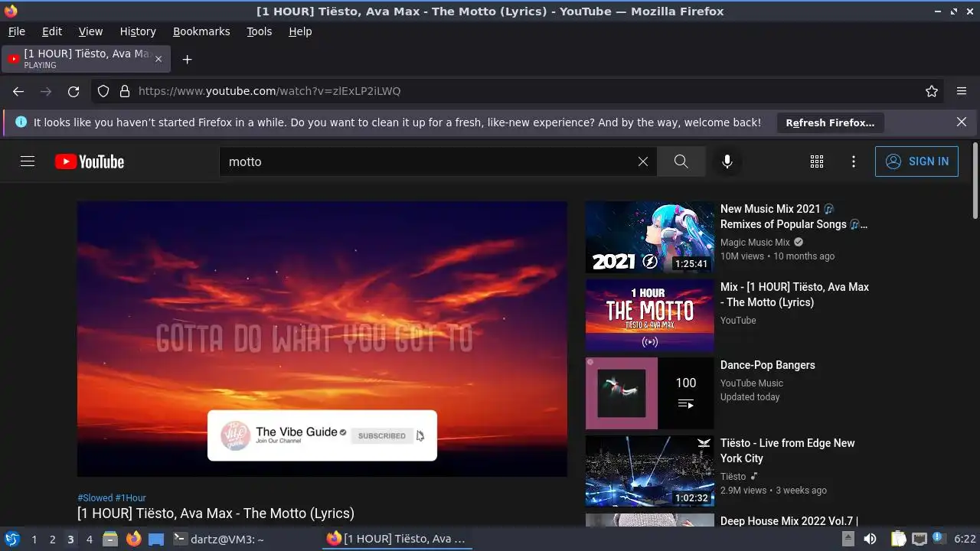
Task: Click the Refresh Firefox button
Action: coord(830,122)
